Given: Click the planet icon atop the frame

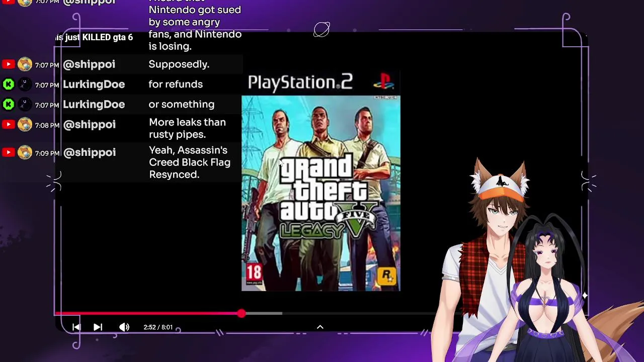Looking at the screenshot, I should click(x=322, y=30).
